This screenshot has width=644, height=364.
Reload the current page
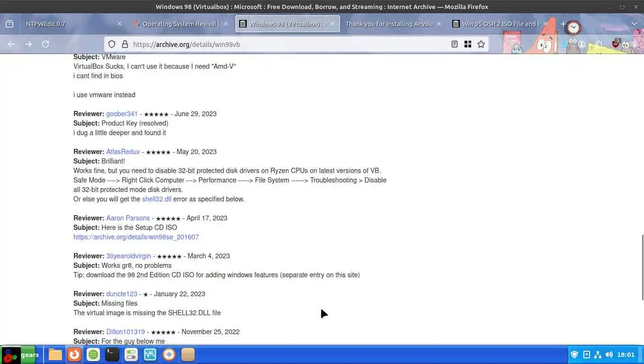pyautogui.click(x=45, y=44)
